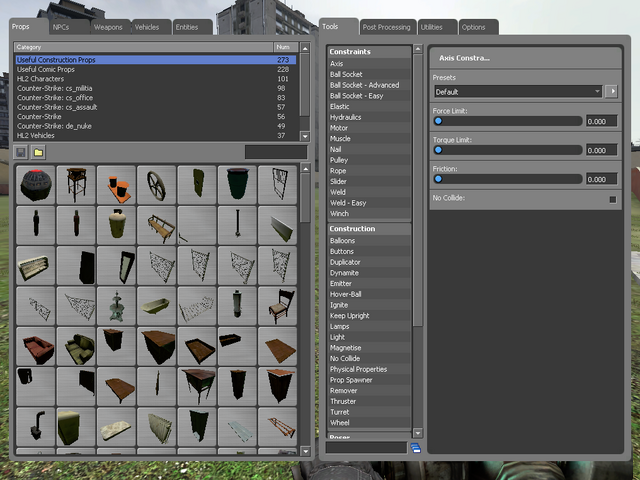The image size is (640, 480).
Task: Select Useful Comic Props category
Action: coord(156,69)
